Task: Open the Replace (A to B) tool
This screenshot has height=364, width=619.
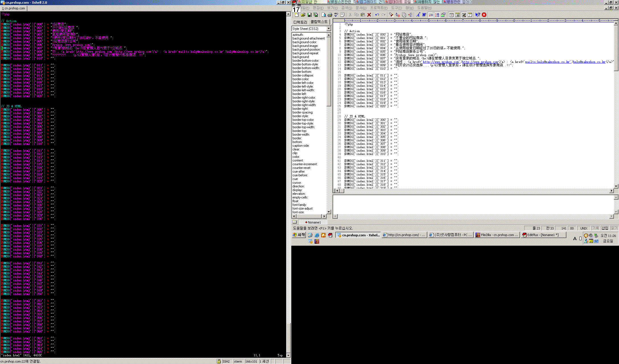Action: tap(398, 15)
